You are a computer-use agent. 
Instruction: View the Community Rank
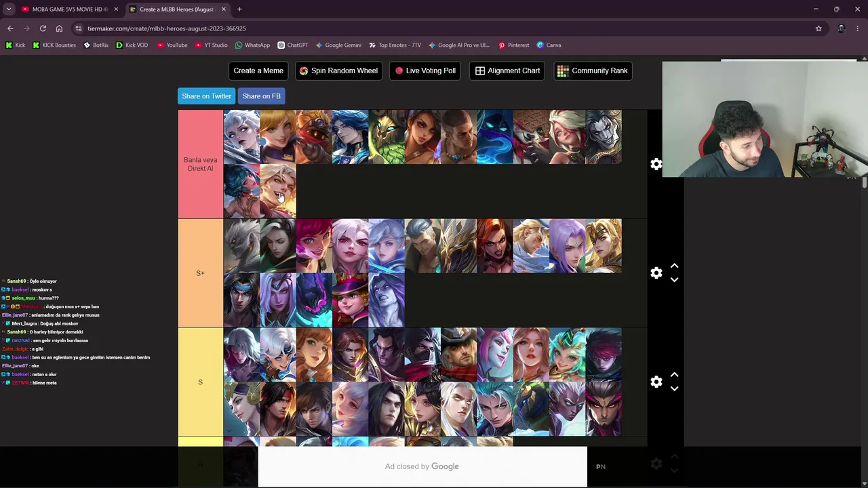593,70
